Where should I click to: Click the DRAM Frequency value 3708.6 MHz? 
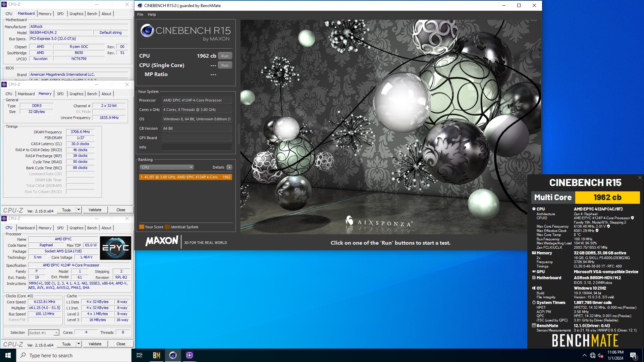click(80, 132)
